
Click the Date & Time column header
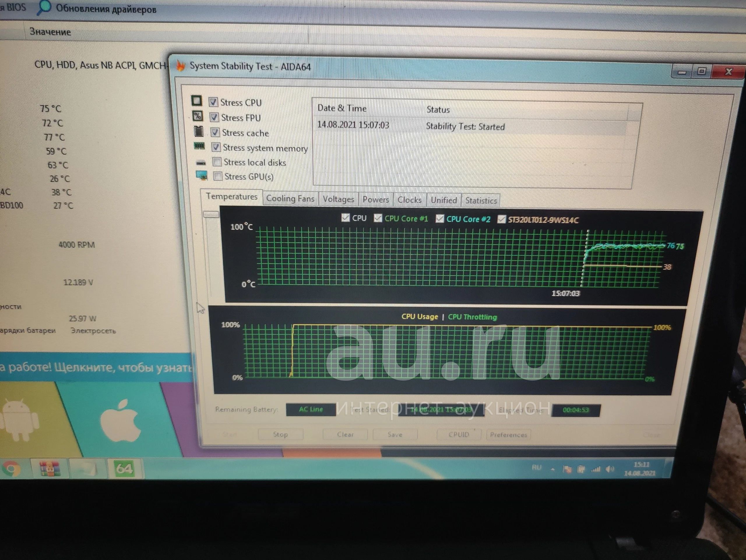coord(342,108)
